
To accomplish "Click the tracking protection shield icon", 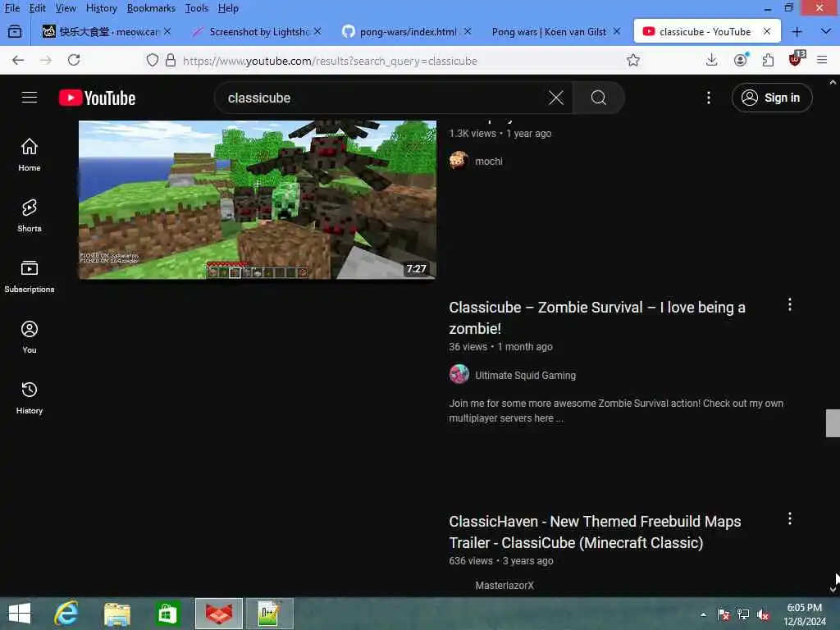I will coord(153,60).
